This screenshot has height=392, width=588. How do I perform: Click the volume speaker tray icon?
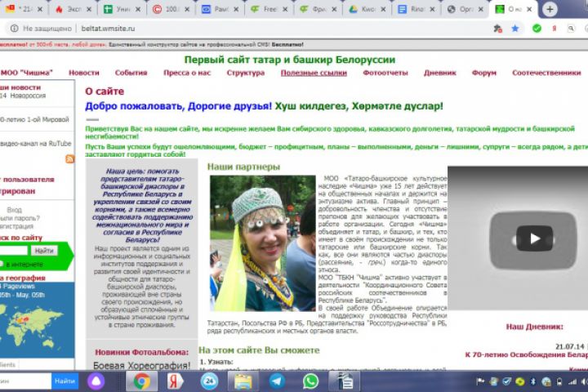point(584,382)
